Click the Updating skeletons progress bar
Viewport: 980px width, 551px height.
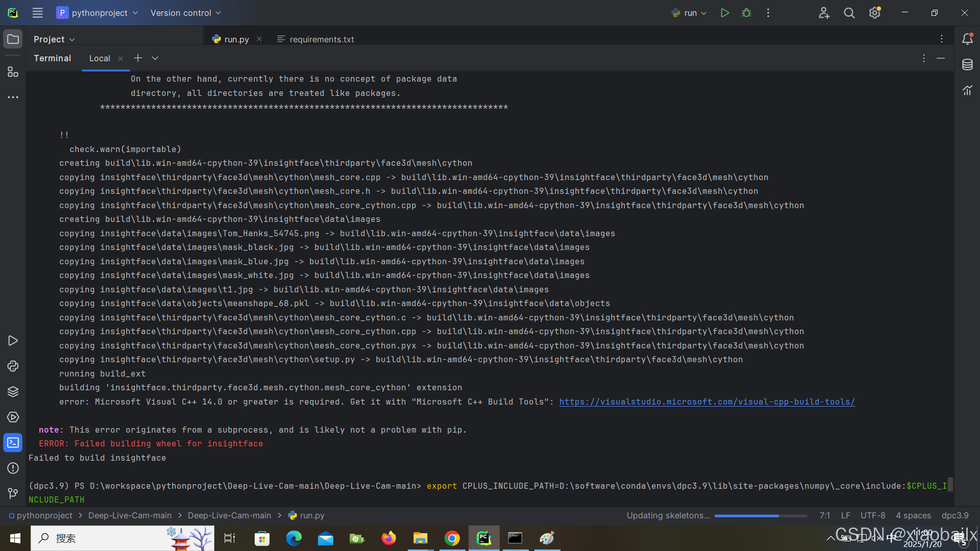[x=761, y=516]
